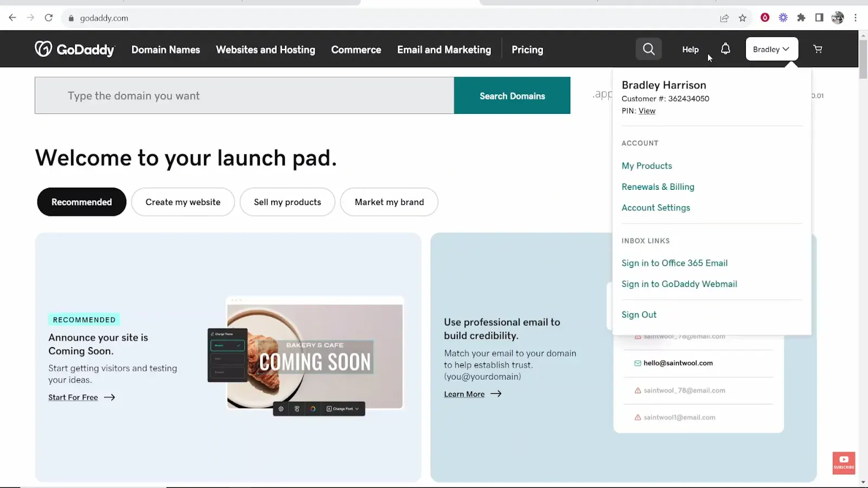868x488 pixels.
Task: Open the Commerce menu
Action: click(356, 49)
